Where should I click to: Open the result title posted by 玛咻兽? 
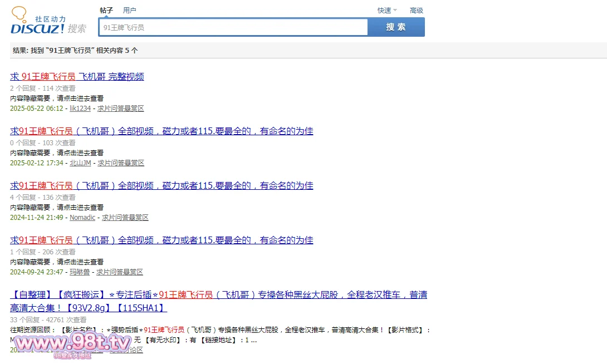point(161,240)
